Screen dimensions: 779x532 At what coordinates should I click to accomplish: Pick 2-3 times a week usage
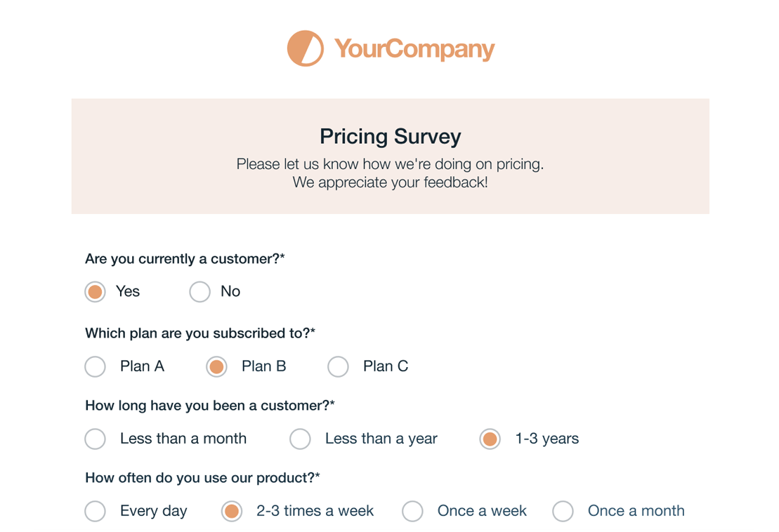click(x=232, y=511)
